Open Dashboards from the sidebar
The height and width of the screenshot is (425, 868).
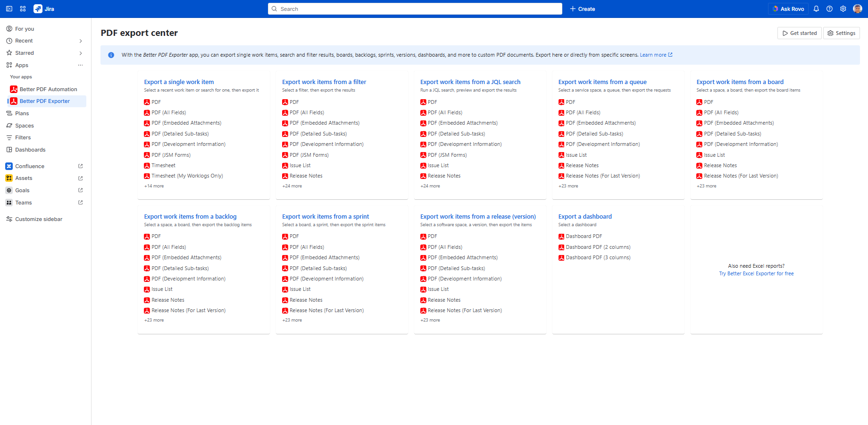pyautogui.click(x=30, y=150)
